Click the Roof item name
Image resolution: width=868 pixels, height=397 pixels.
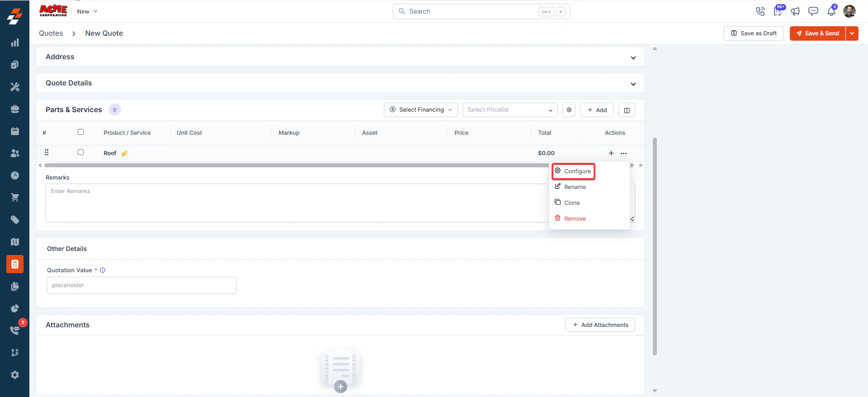point(110,153)
